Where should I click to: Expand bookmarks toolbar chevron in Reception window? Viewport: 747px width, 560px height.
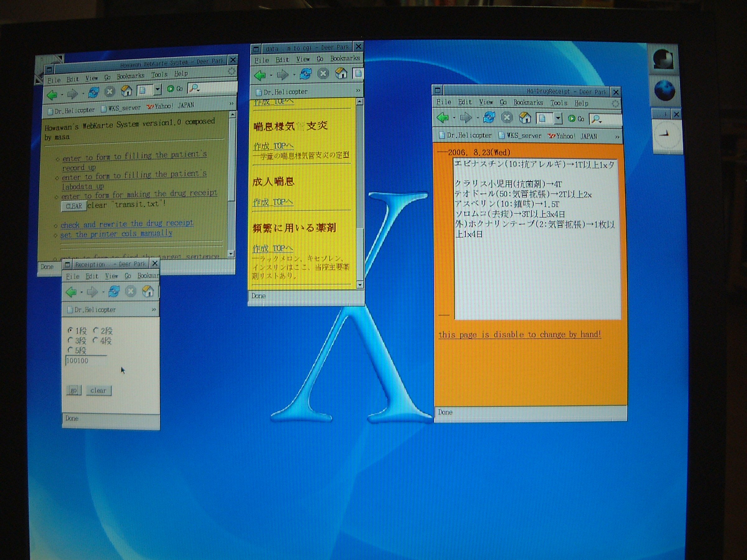click(154, 309)
